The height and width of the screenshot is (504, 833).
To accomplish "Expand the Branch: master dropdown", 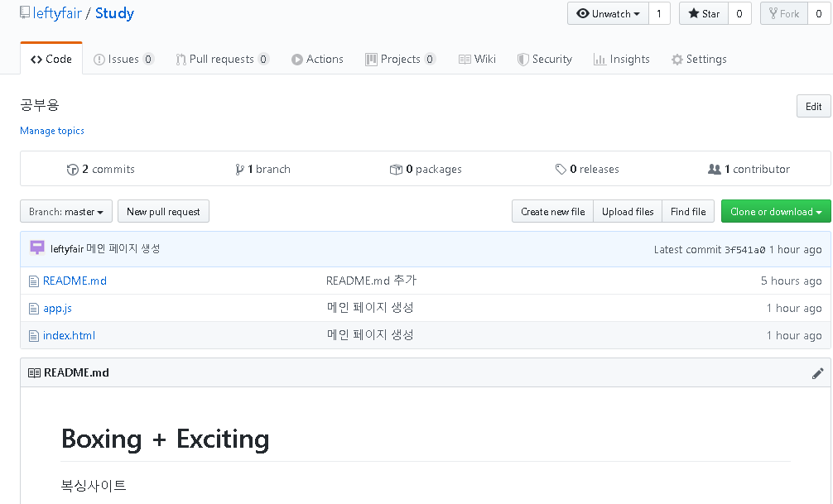I will click(x=66, y=211).
